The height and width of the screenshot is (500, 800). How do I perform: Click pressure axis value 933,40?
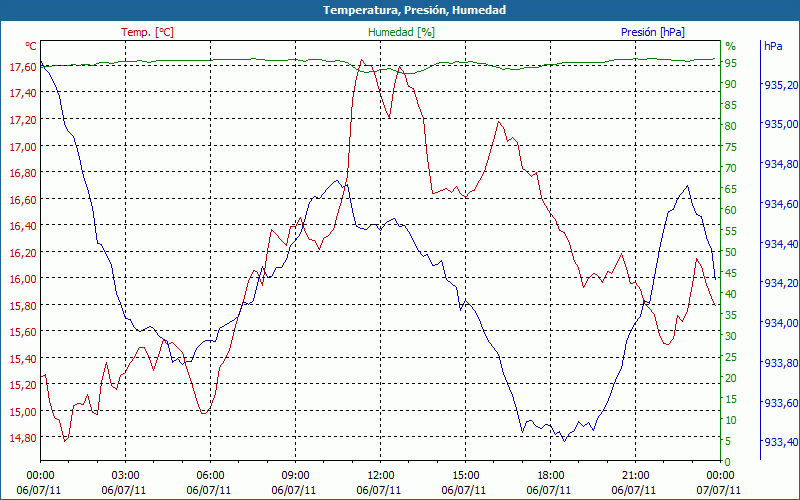point(781,442)
